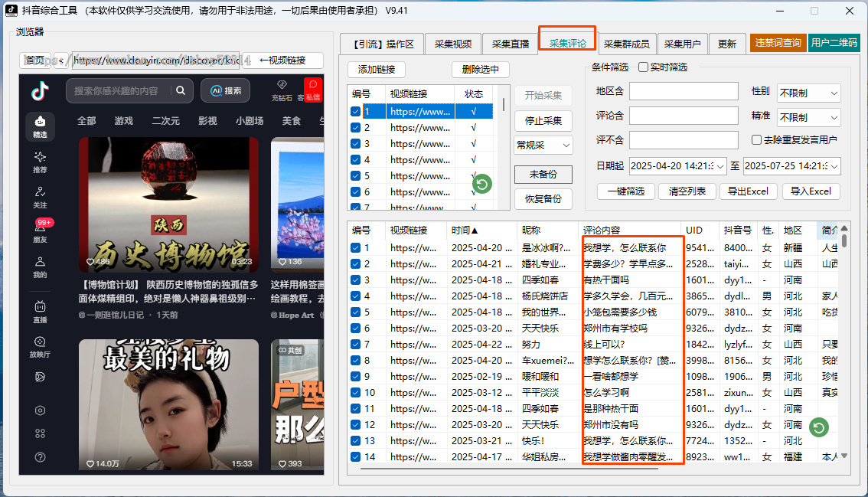Image resolution: width=868 pixels, height=497 pixels.
Task: Click the heart likes icon showing 486
Action: pos(90,262)
